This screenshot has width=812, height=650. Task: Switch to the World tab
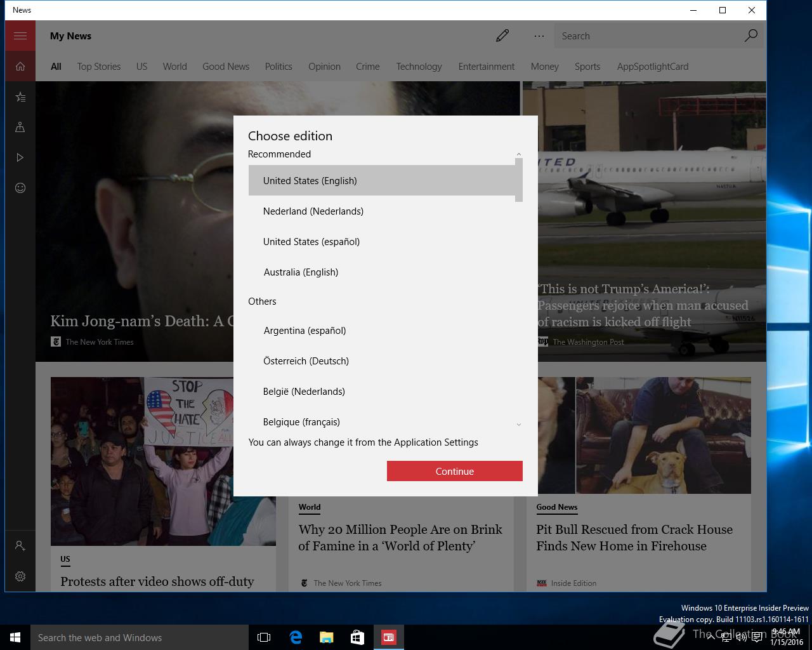point(174,67)
